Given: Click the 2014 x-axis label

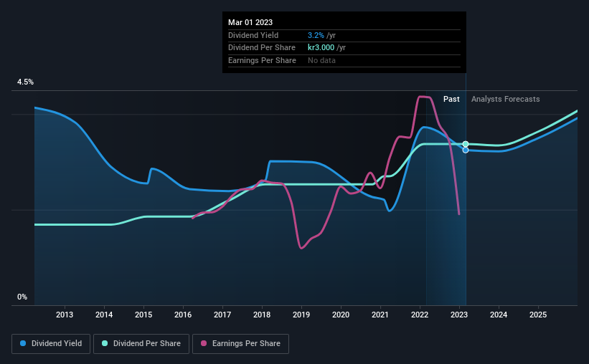Looking at the screenshot, I should [x=104, y=315].
